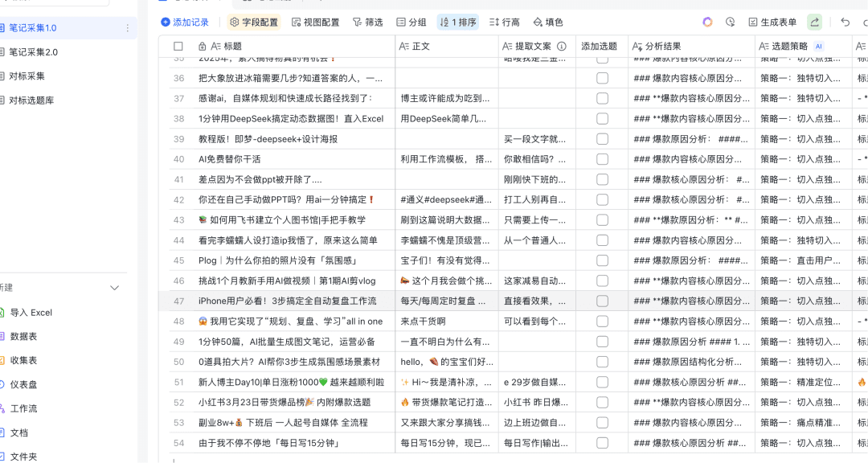Click 生成表单 generate form button

click(772, 23)
